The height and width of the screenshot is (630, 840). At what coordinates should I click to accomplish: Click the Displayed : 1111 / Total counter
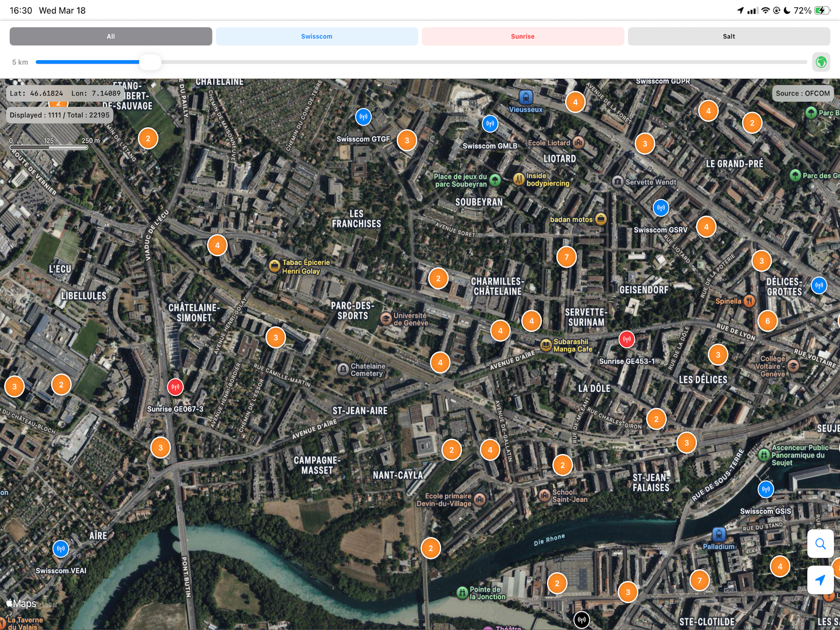point(60,115)
